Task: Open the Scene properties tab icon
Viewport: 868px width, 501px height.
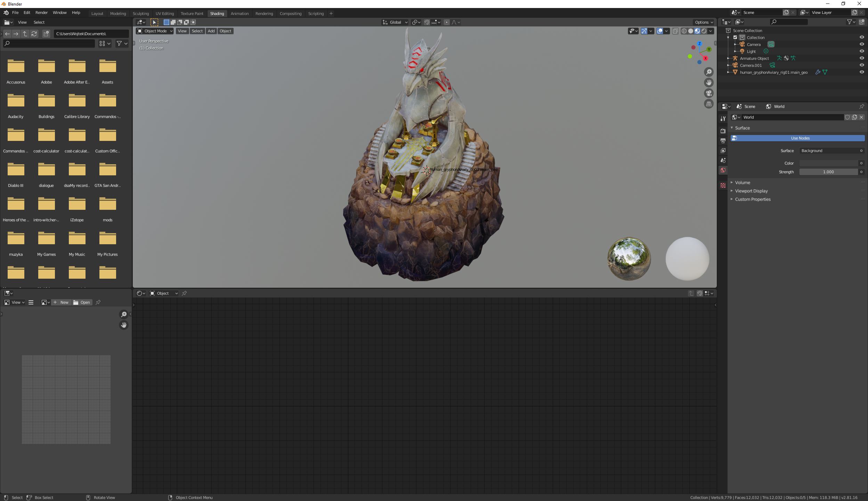Action: click(x=723, y=160)
